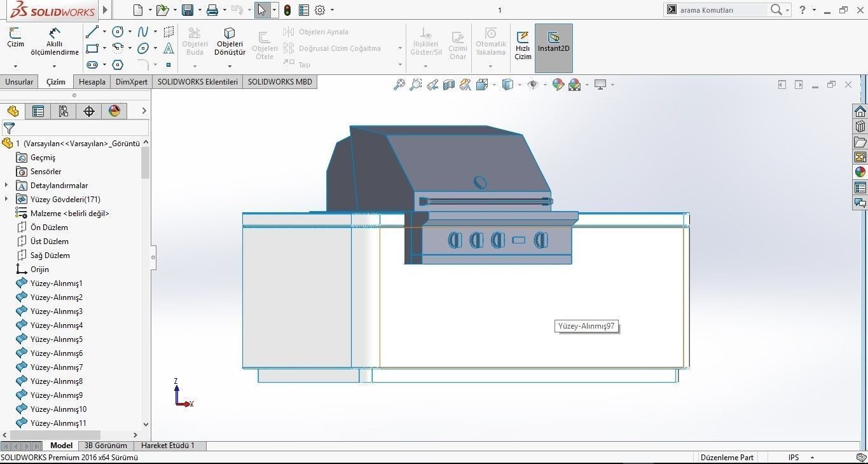Toggle Hızlı Çizim rapid sketch
The image size is (868, 464).
(x=523, y=46)
